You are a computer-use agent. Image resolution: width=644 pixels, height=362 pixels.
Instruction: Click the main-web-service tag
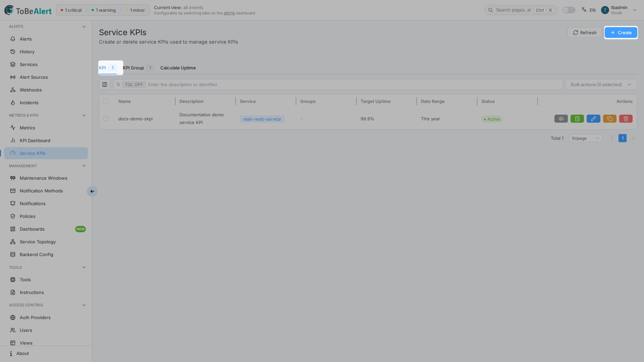click(x=262, y=119)
